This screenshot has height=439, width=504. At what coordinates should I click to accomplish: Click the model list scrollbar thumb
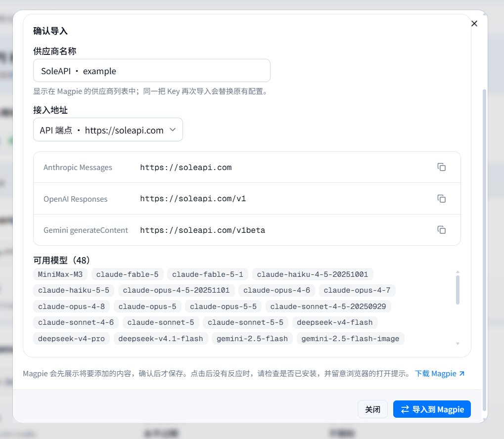(x=458, y=290)
